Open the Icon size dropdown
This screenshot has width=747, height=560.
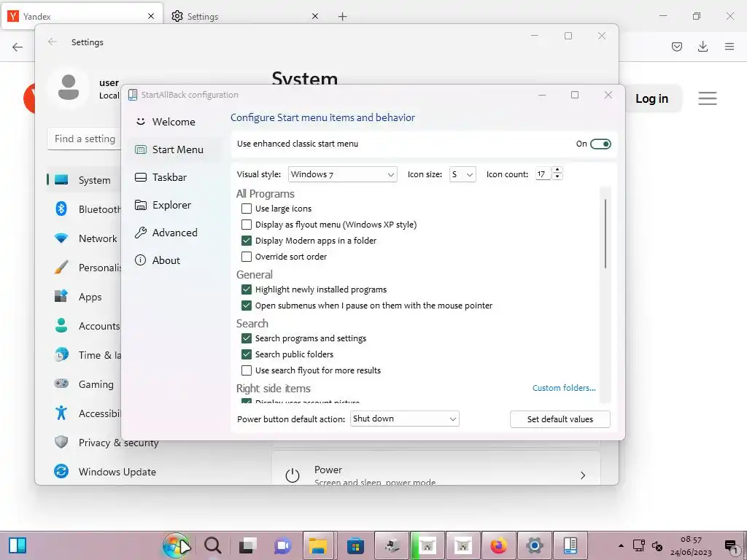[x=462, y=174]
